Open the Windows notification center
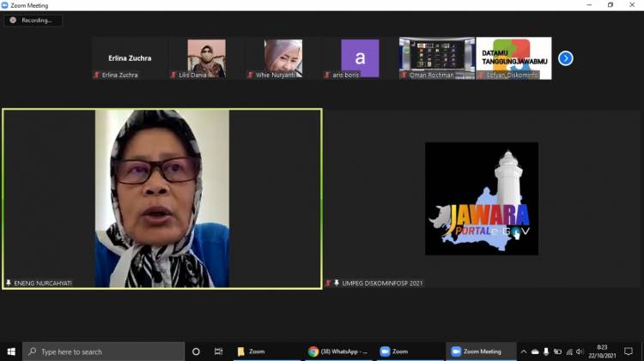Viewport: 644px width, 361px height. (x=629, y=352)
